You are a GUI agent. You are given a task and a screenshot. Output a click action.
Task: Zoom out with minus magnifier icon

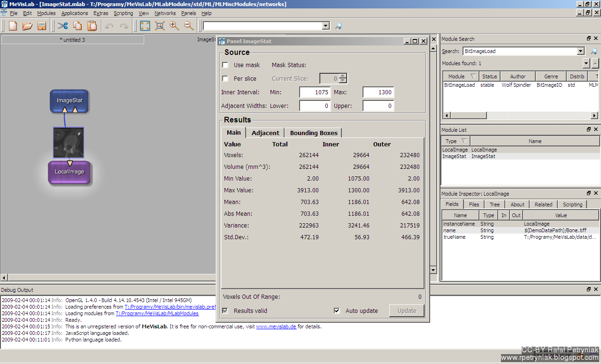(189, 26)
